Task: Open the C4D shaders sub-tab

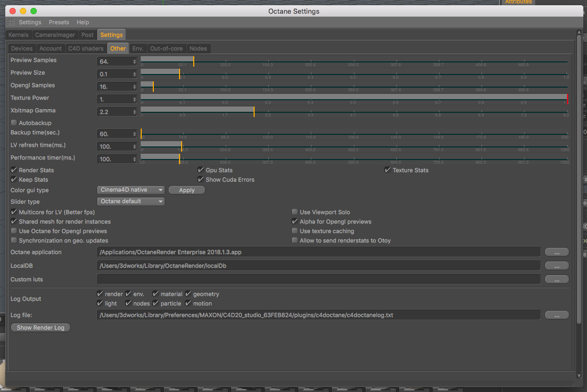Action: click(86, 48)
